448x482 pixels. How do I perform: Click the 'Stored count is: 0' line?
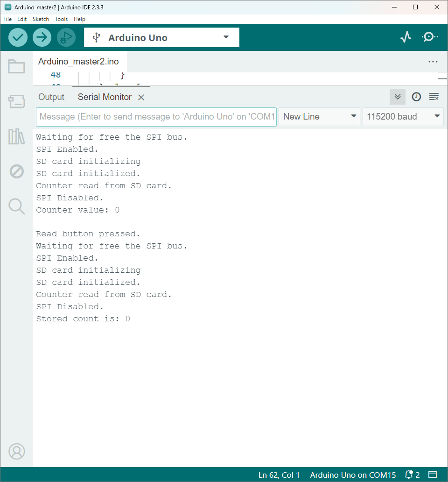pyautogui.click(x=83, y=319)
